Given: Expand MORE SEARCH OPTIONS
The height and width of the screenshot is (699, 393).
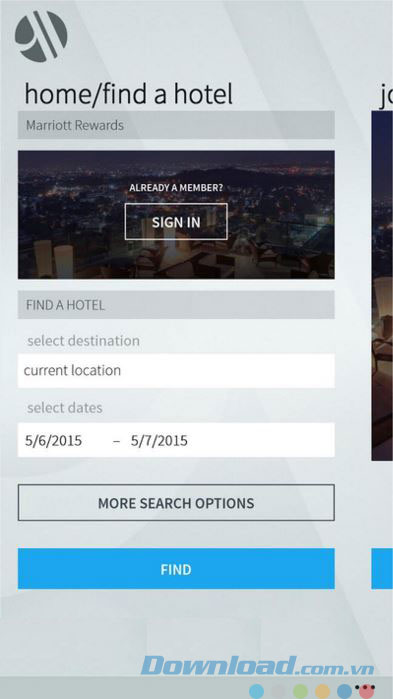Looking at the screenshot, I should 176,503.
